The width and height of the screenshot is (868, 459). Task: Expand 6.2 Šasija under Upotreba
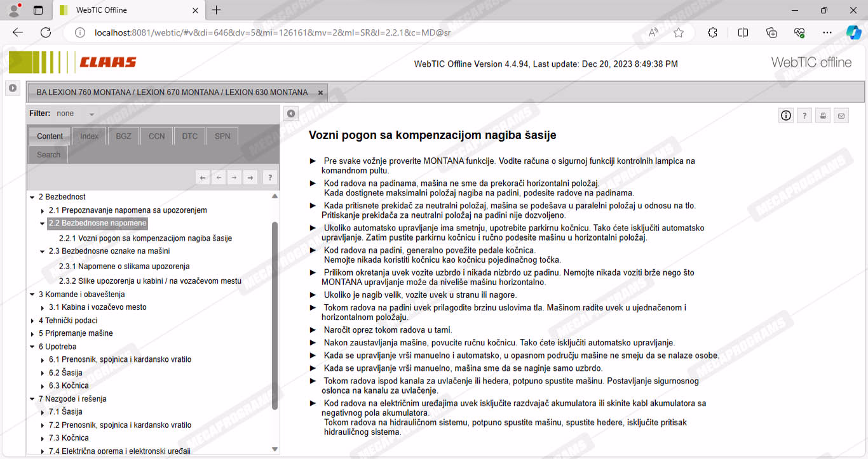(43, 373)
